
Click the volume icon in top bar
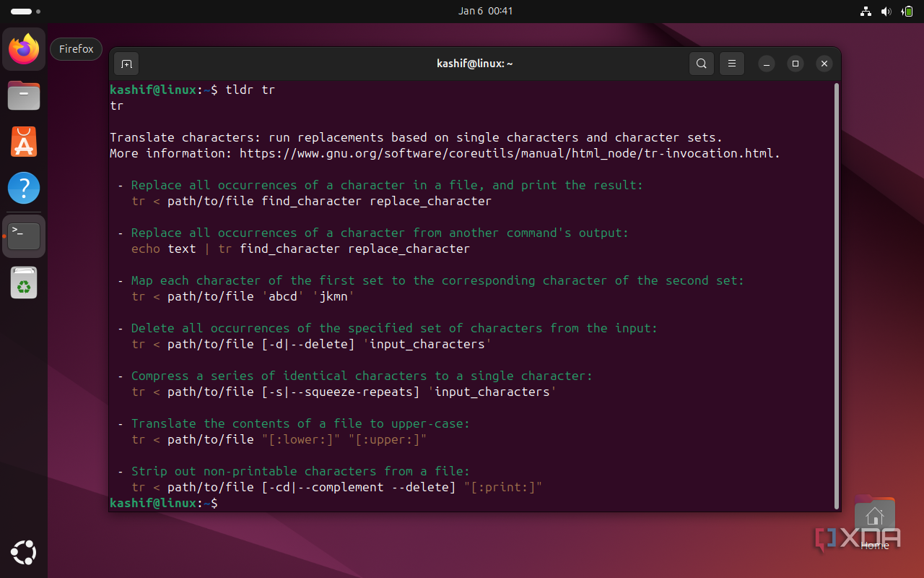point(886,12)
